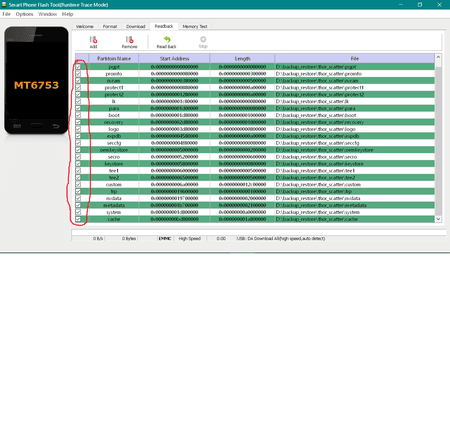The width and height of the screenshot is (450, 422).
Task: Uncheck the pgpt partition checkbox
Action: (78, 67)
